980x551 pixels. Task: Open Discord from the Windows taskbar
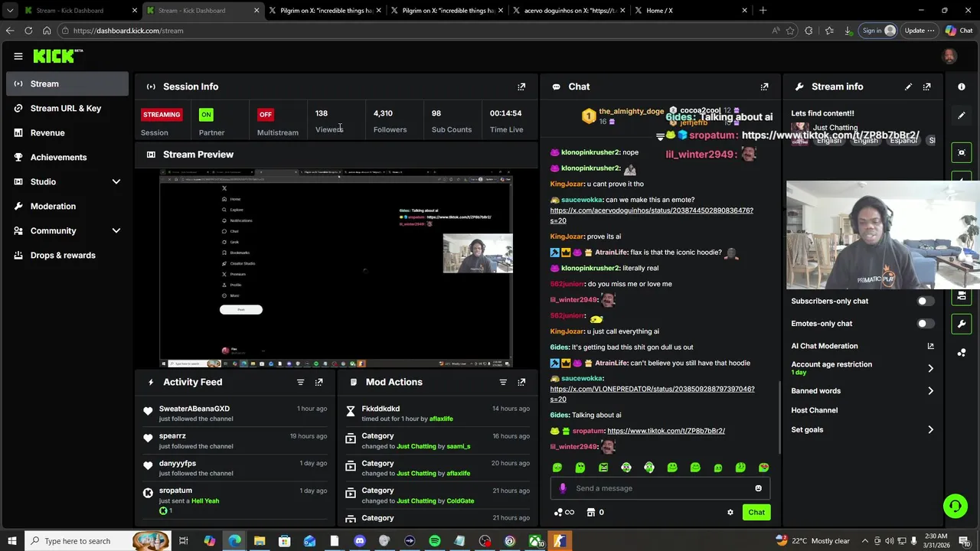(359, 541)
